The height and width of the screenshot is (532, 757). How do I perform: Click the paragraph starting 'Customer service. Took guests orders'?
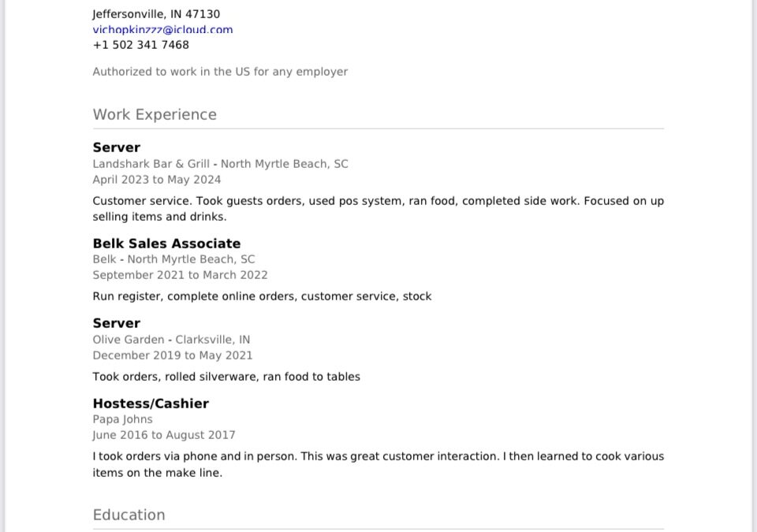pos(378,209)
